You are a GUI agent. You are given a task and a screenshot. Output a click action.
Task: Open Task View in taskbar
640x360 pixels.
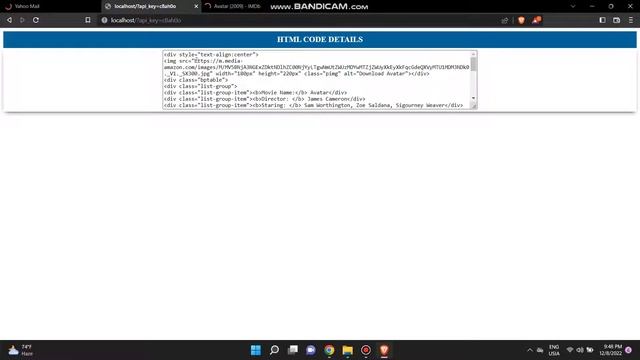(293, 350)
